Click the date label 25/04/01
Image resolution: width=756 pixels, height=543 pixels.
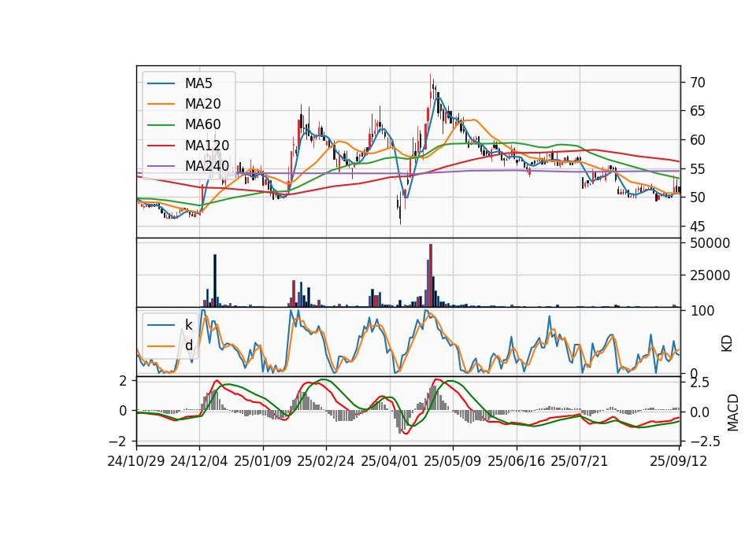coord(390,461)
